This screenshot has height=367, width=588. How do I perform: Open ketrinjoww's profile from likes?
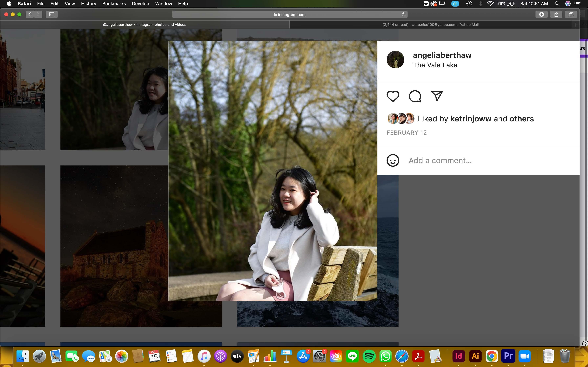[471, 119]
